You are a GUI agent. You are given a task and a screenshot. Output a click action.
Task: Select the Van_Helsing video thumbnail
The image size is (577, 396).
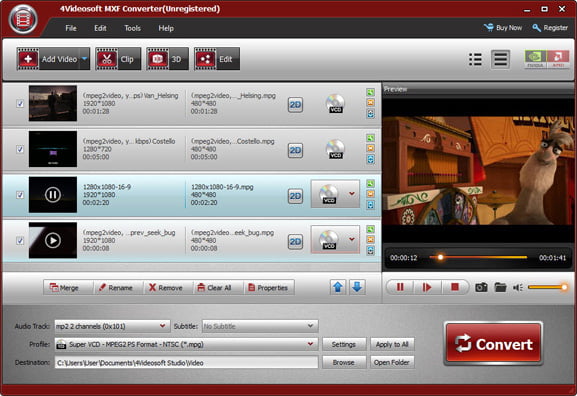coord(53,103)
